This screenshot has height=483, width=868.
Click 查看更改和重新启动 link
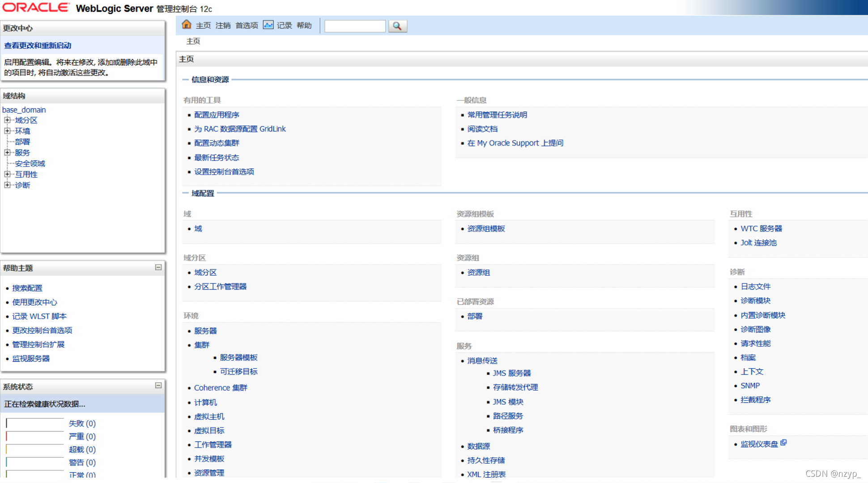tap(38, 46)
